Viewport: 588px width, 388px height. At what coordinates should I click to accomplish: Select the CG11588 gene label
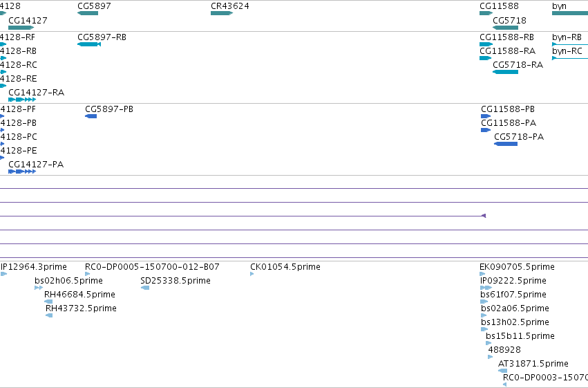pyautogui.click(x=499, y=6)
